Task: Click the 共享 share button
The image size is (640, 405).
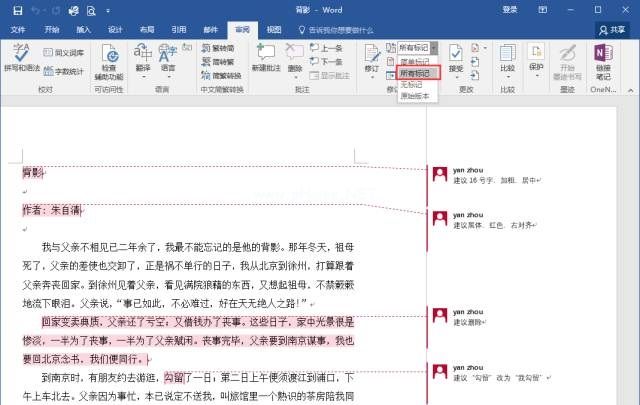Action: tap(610, 30)
